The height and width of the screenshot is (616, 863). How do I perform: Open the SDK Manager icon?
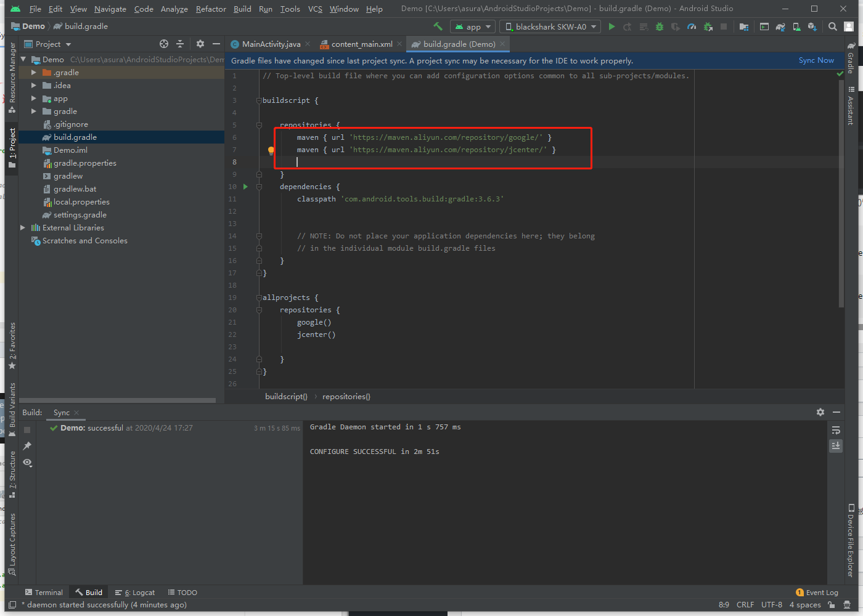pyautogui.click(x=812, y=26)
